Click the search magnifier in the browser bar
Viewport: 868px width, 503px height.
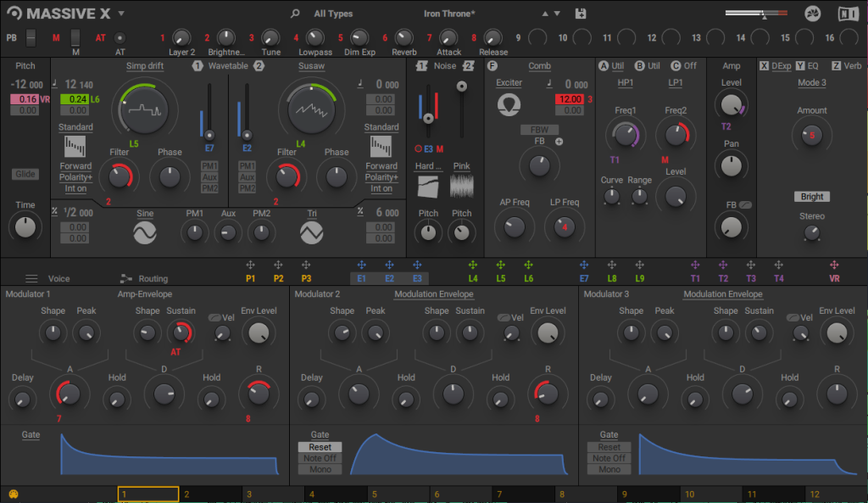295,13
